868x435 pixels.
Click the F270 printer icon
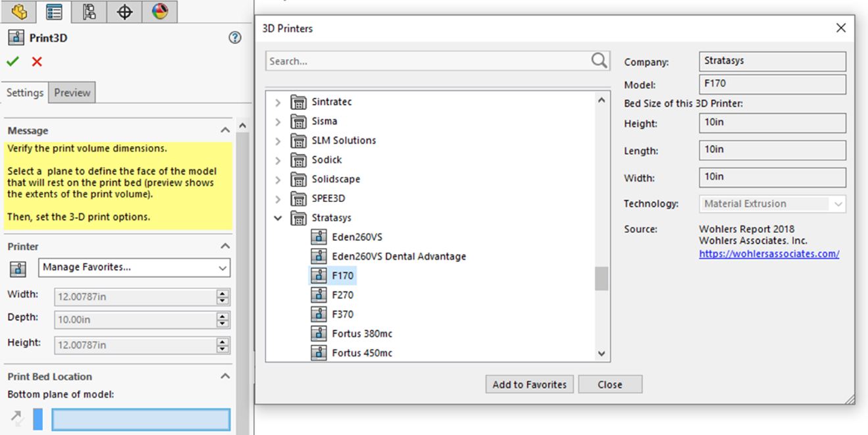point(319,295)
